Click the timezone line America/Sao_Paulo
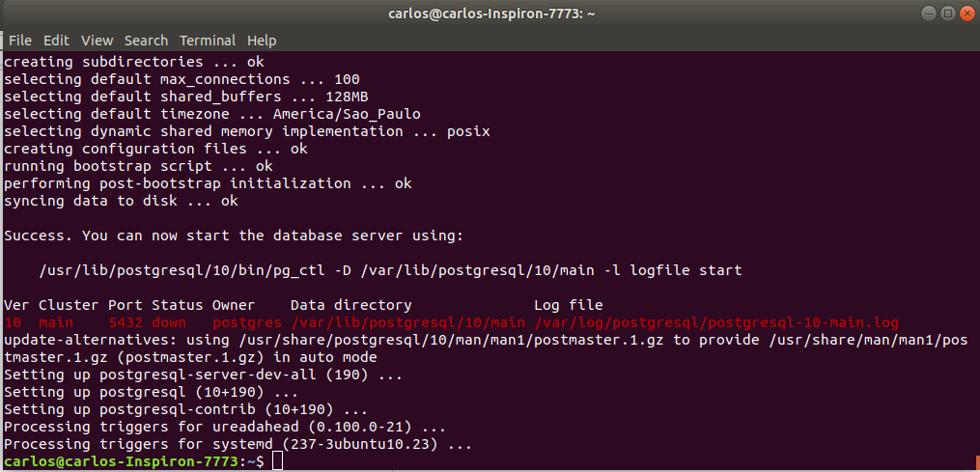The height and width of the screenshot is (472, 980). tap(212, 115)
